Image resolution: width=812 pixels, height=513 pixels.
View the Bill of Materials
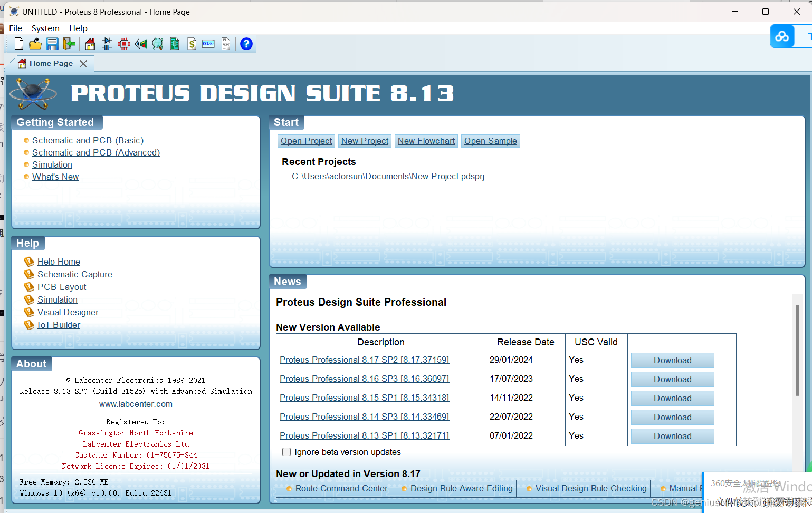tap(192, 44)
